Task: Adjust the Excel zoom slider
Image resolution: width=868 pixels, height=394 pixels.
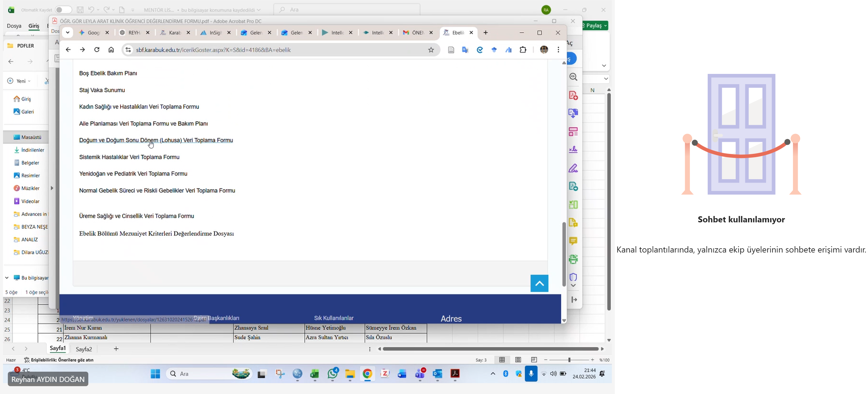Action: pyautogui.click(x=569, y=360)
